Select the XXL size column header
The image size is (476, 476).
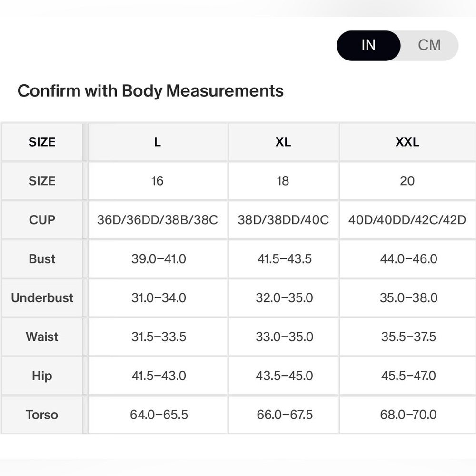pos(407,142)
